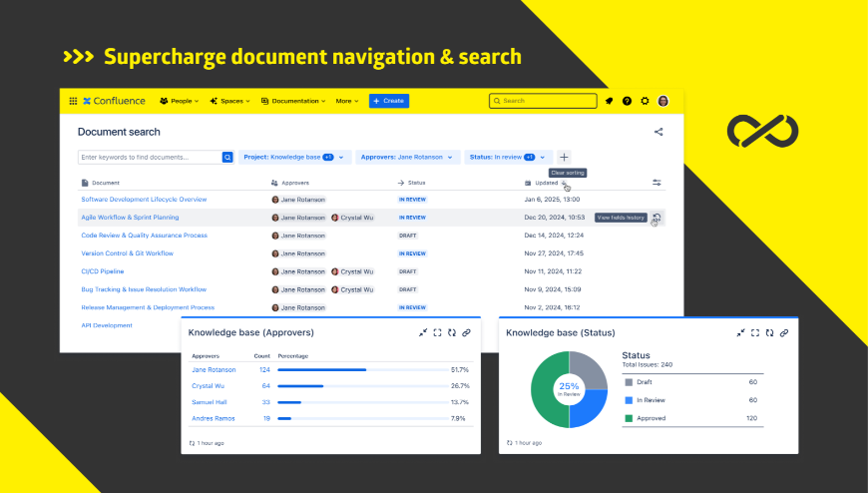The width and height of the screenshot is (868, 493).
Task: Click the view fields history icon
Action: 656,218
